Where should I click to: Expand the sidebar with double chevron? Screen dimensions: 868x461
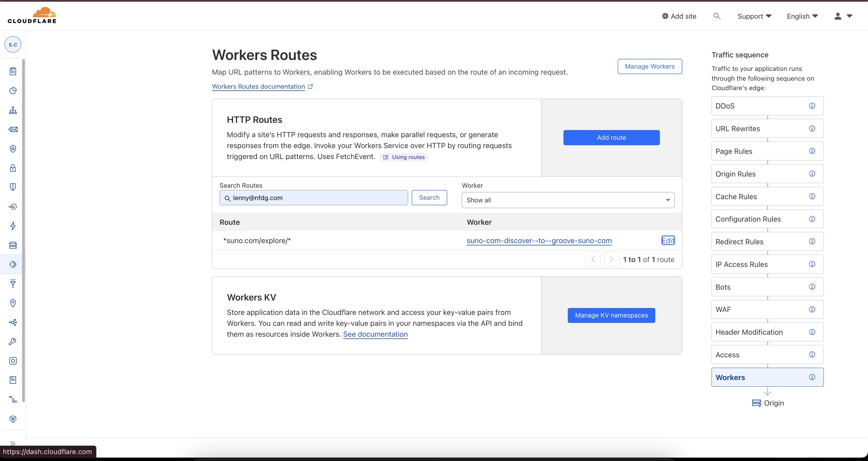click(13, 443)
